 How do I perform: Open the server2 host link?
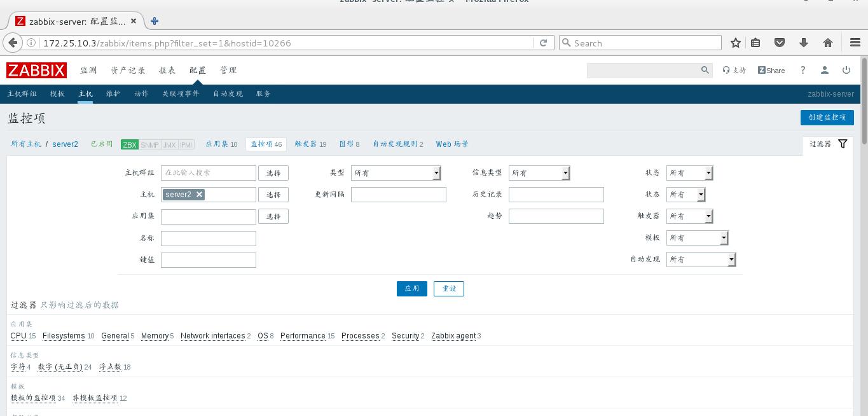[65, 144]
